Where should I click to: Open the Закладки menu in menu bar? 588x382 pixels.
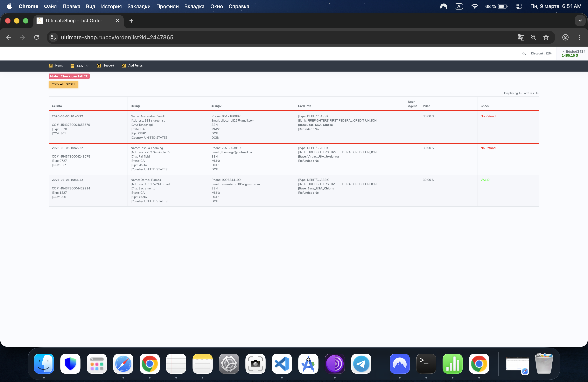[x=139, y=6]
